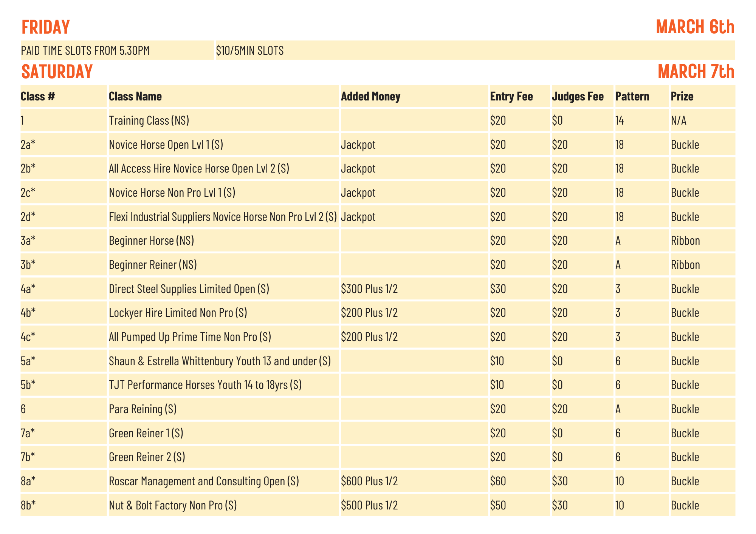
Task: Click the $10/5MIN SLOTS cell
Action: (x=250, y=51)
